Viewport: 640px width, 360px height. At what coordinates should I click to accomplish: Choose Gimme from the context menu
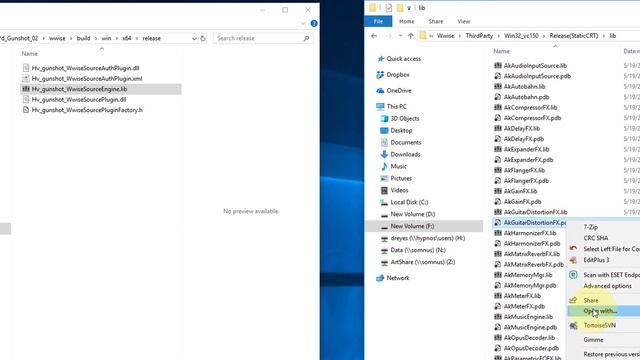[x=593, y=340]
